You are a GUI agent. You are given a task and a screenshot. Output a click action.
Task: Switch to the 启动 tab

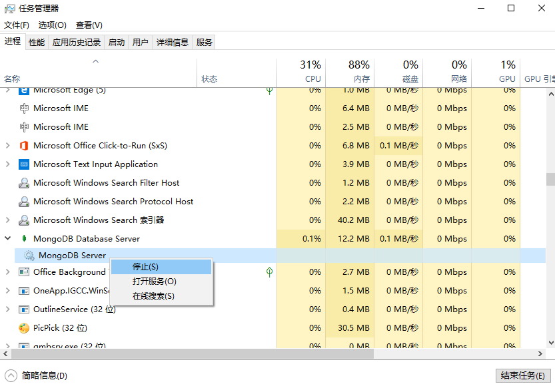[x=117, y=43]
